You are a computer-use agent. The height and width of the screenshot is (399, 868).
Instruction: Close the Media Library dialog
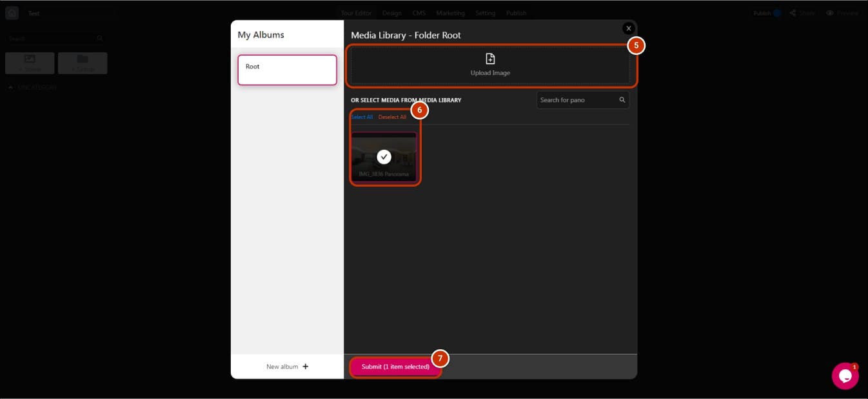click(x=628, y=28)
